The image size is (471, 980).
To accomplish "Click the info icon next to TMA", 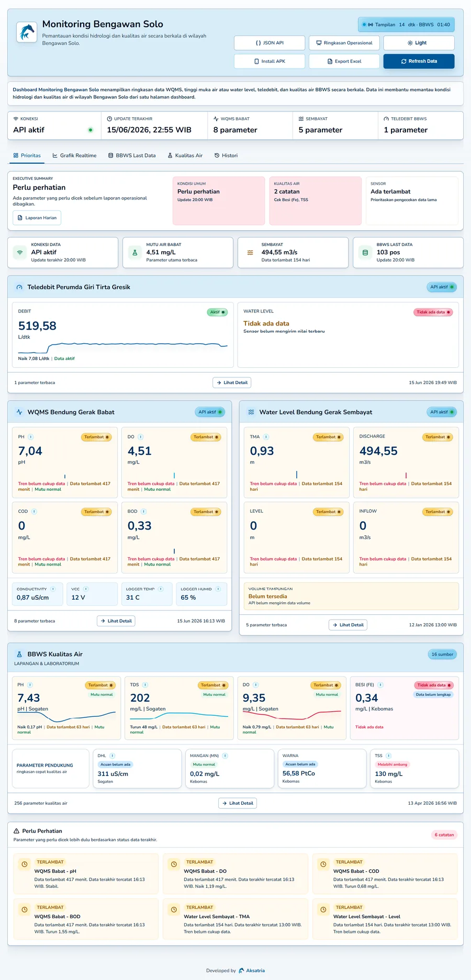I will coord(266,437).
